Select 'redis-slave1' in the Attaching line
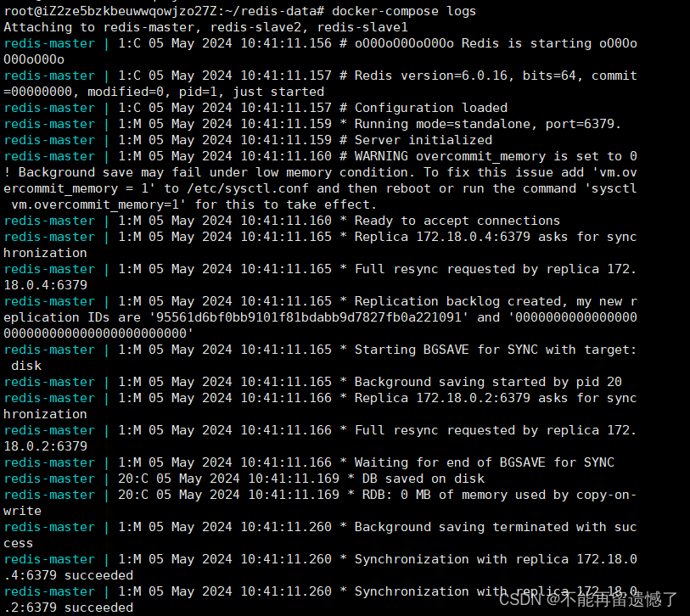 point(362,27)
